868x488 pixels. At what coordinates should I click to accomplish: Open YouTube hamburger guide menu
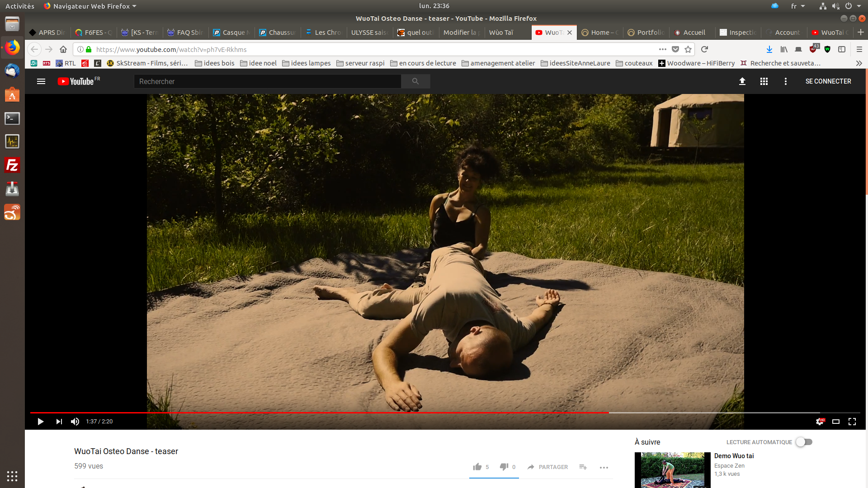pos(41,81)
